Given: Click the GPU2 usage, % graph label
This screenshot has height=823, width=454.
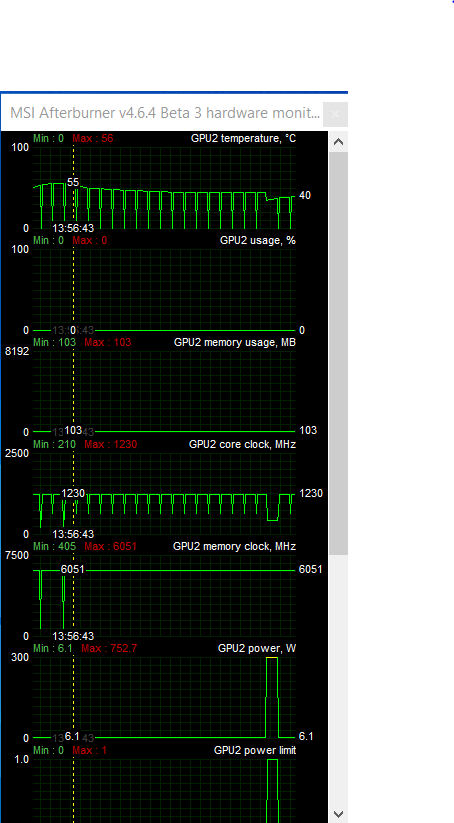Looking at the screenshot, I should (257, 240).
